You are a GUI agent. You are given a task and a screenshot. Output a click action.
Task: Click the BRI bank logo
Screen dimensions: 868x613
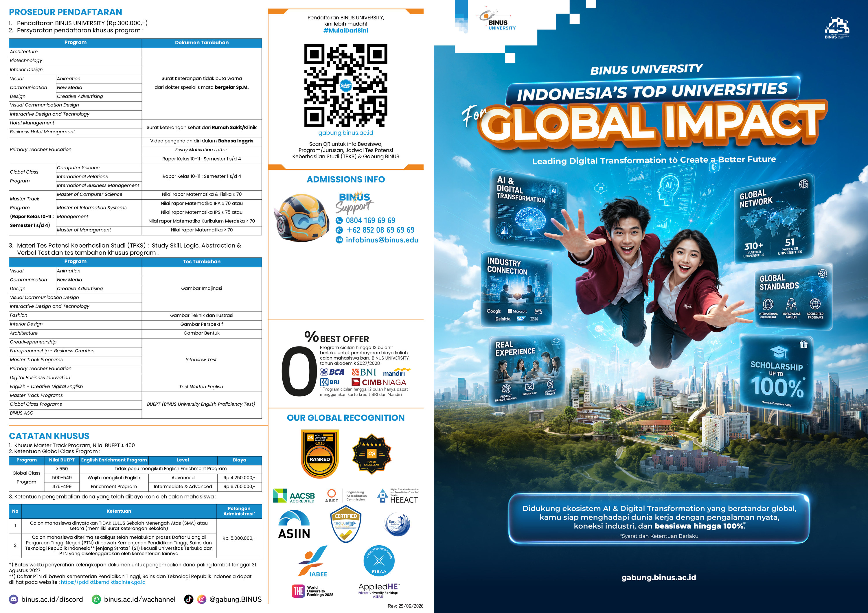[330, 382]
